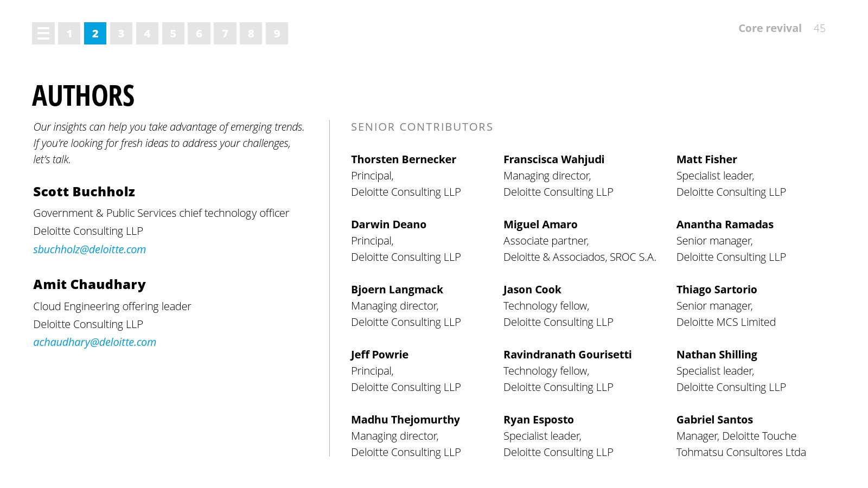This screenshot has width=868, height=488.
Task: Click the SENIOR CONTRIBUTORS section heading
Action: coord(422,127)
